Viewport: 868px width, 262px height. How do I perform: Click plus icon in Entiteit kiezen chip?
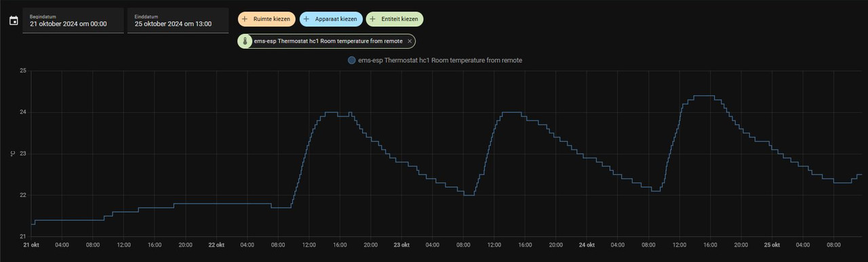pos(373,19)
